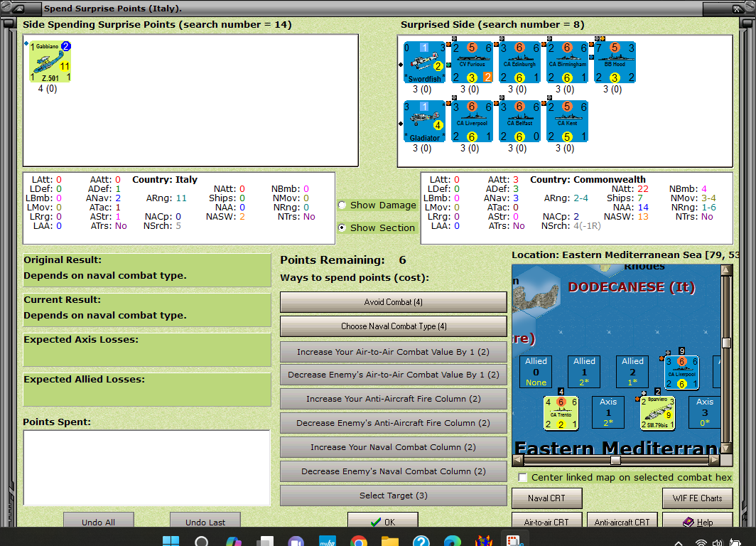Decrease Enemy's Air-to-Air Combat Value By 1
Viewport: 756px width, 546px height.
point(394,375)
